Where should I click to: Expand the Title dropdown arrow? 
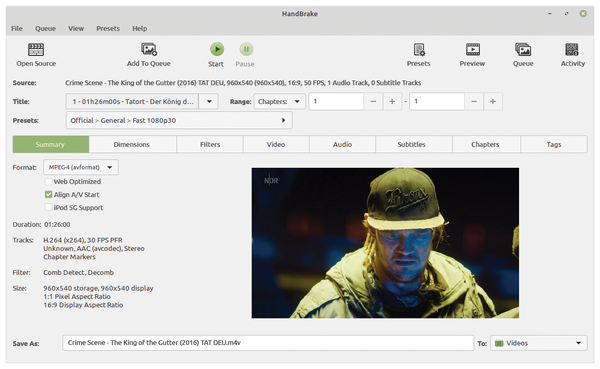[209, 101]
